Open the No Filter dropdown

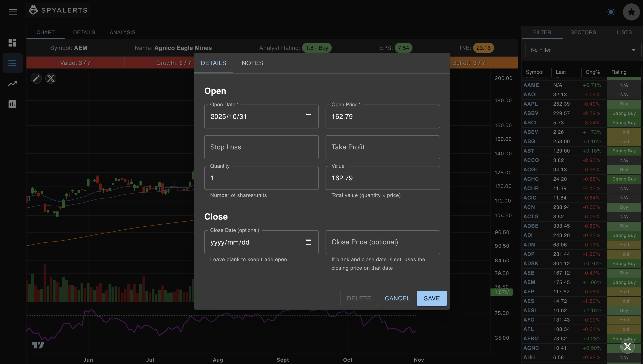point(582,50)
